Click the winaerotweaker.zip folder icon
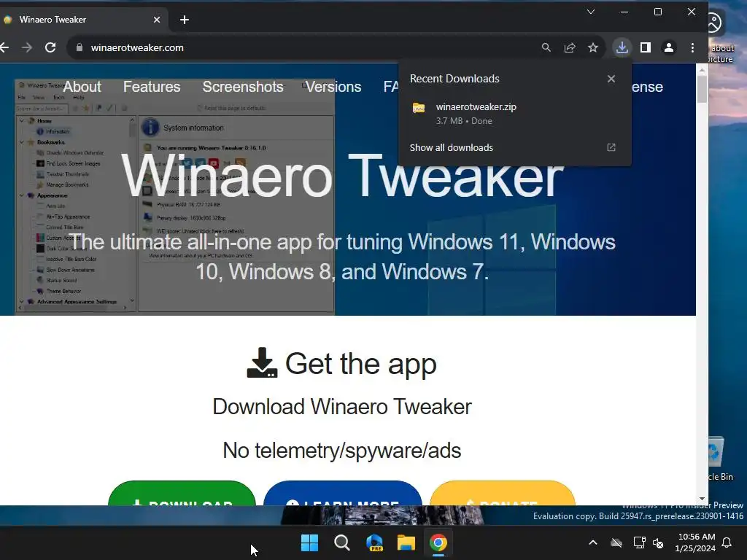Image resolution: width=747 pixels, height=560 pixels. coord(419,108)
